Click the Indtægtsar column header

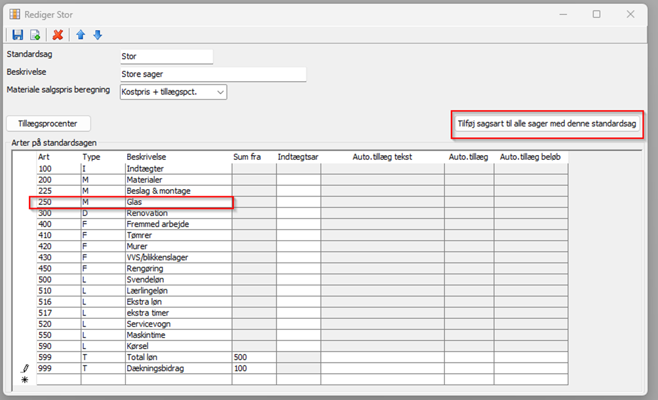(x=298, y=157)
